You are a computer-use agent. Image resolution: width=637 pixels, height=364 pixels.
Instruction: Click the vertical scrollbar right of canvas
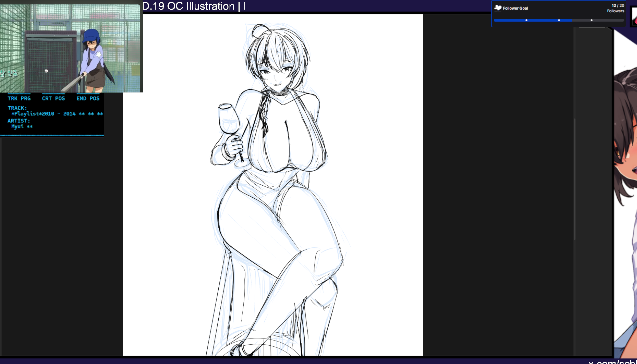tap(574, 179)
